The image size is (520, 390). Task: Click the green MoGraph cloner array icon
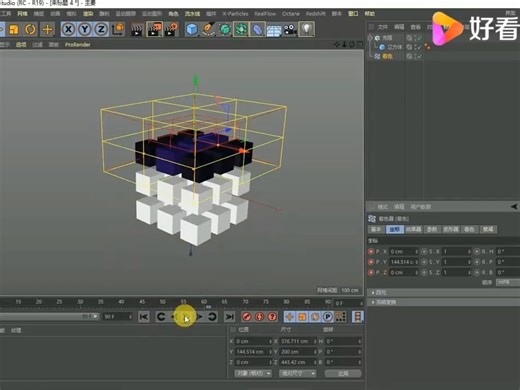pyautogui.click(x=241, y=29)
